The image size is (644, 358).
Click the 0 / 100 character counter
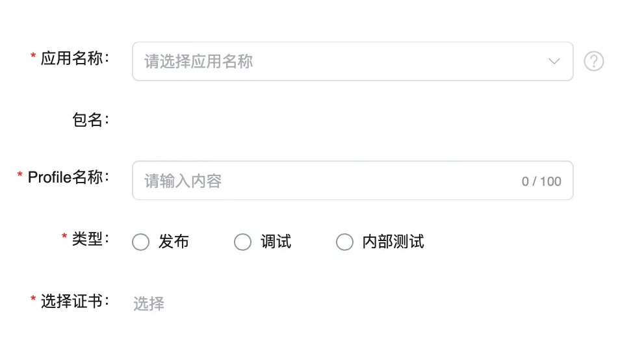coord(541,181)
